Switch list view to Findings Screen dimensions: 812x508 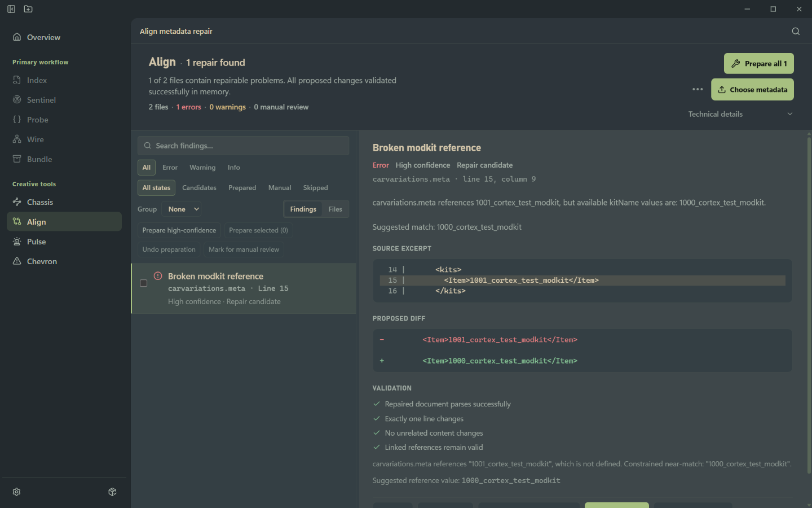[303, 209]
